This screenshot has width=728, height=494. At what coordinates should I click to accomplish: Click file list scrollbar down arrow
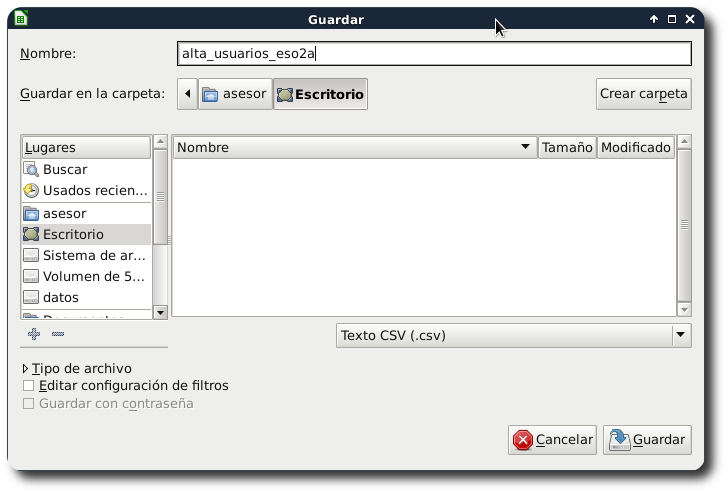pyautogui.click(x=684, y=310)
